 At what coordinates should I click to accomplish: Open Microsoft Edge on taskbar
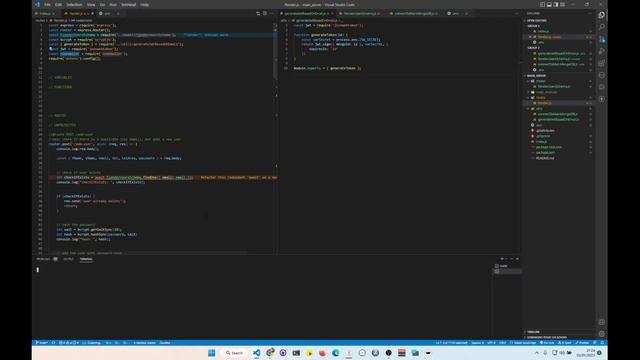tap(336, 353)
